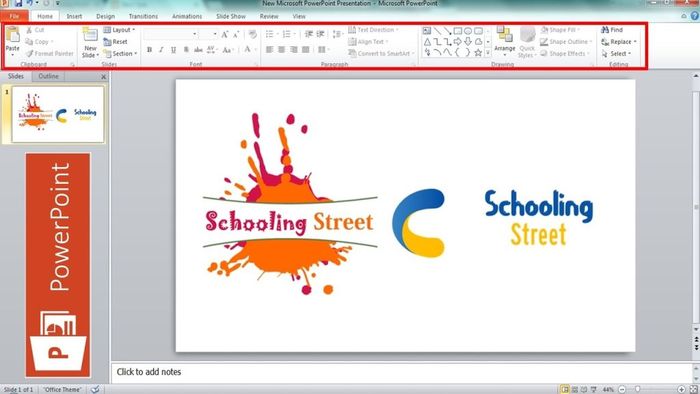
Task: Toggle Bold formatting
Action: pyautogui.click(x=150, y=50)
